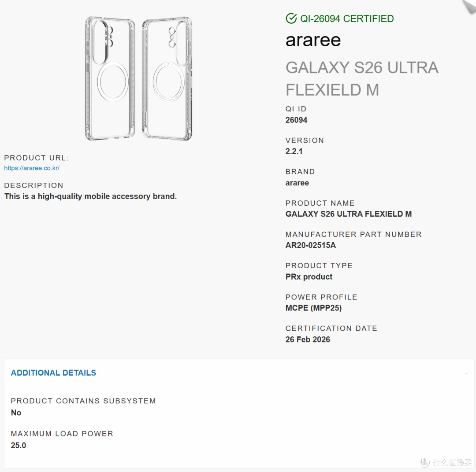Click the right phone case product image
The image size is (476, 472).
pos(167,78)
